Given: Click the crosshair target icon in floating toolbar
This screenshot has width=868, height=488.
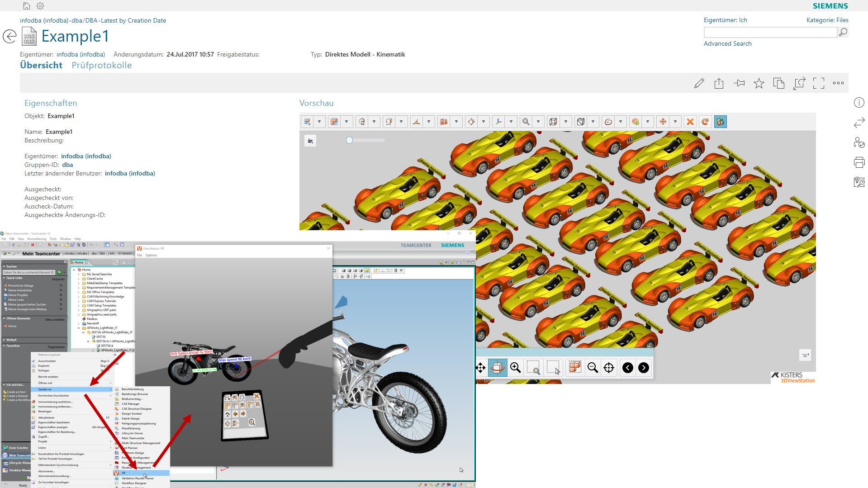Looking at the screenshot, I should pyautogui.click(x=609, y=368).
